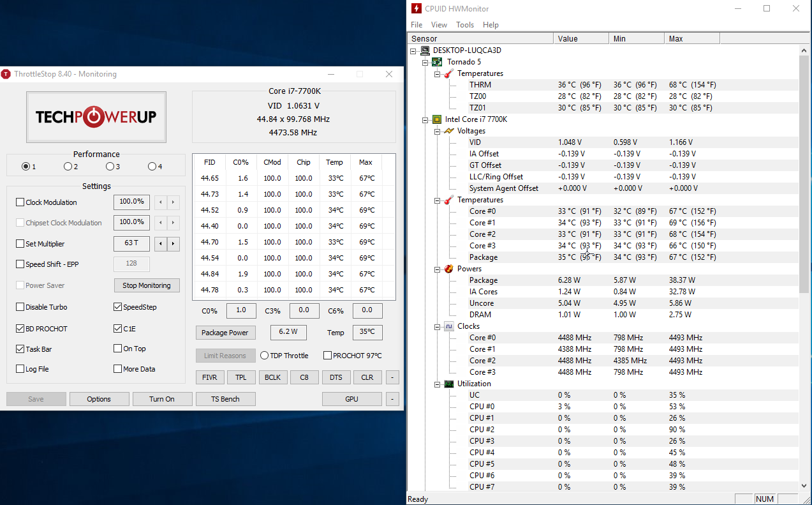This screenshot has width=812, height=505.
Task: Click the DTS button
Action: 336,377
